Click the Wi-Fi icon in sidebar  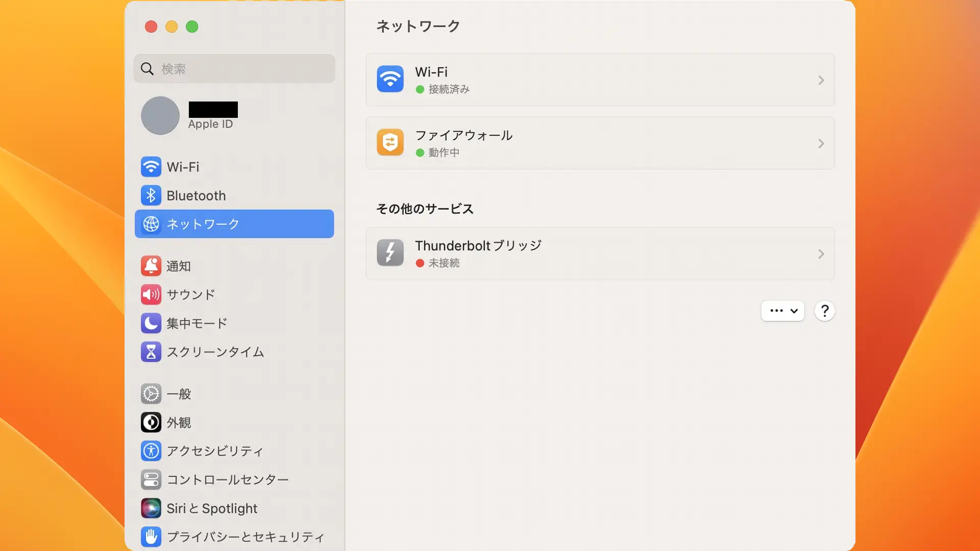pos(151,167)
